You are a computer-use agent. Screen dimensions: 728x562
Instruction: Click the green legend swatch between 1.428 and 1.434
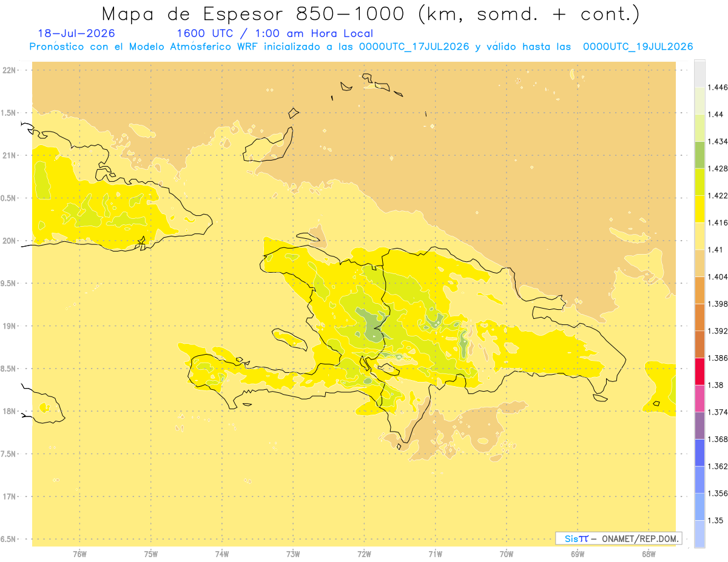(x=699, y=155)
